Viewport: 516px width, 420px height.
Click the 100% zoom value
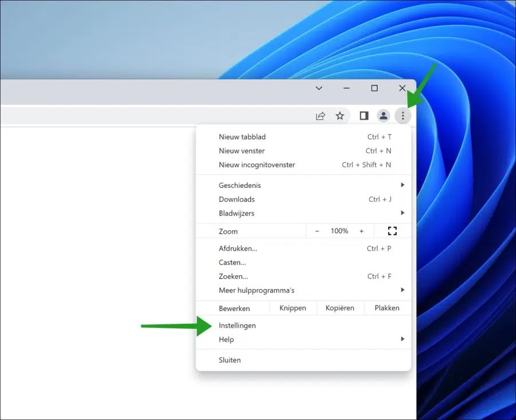(339, 231)
